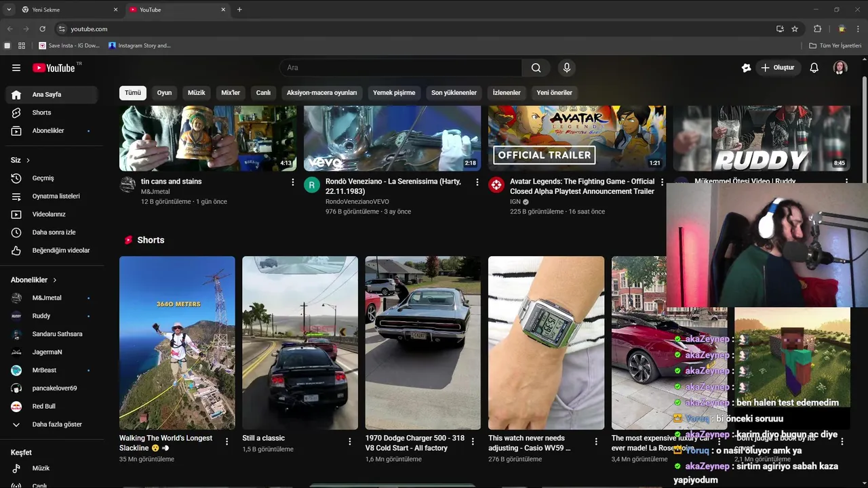Open pancakelover69 subscription channel
The image size is (868, 488).
(x=52, y=388)
